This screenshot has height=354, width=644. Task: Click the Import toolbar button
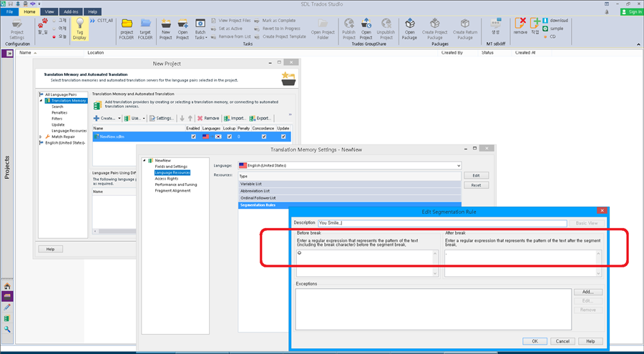tap(235, 118)
